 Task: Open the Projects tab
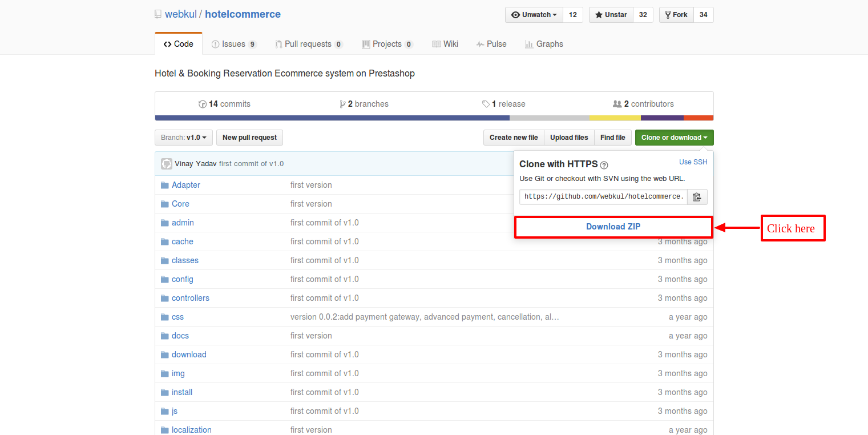(387, 44)
